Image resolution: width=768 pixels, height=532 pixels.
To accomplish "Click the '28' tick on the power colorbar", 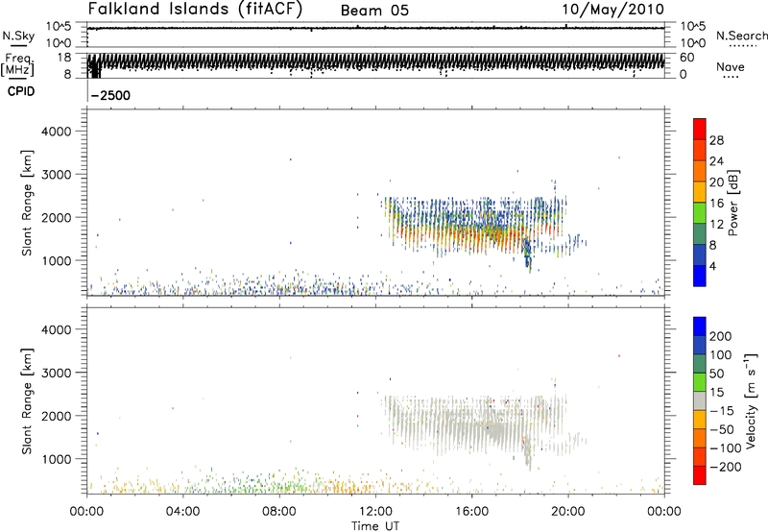I will pos(716,140).
